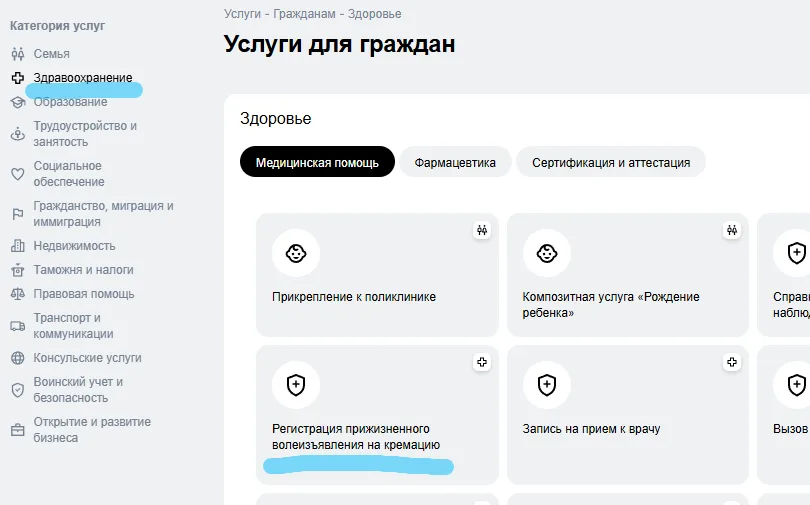Click the Услуги для граждан page title

(339, 44)
